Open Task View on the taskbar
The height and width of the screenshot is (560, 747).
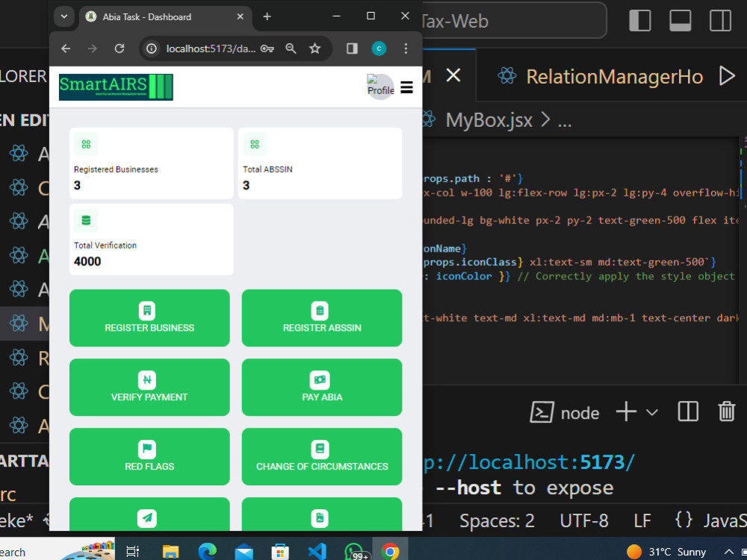tap(132, 552)
